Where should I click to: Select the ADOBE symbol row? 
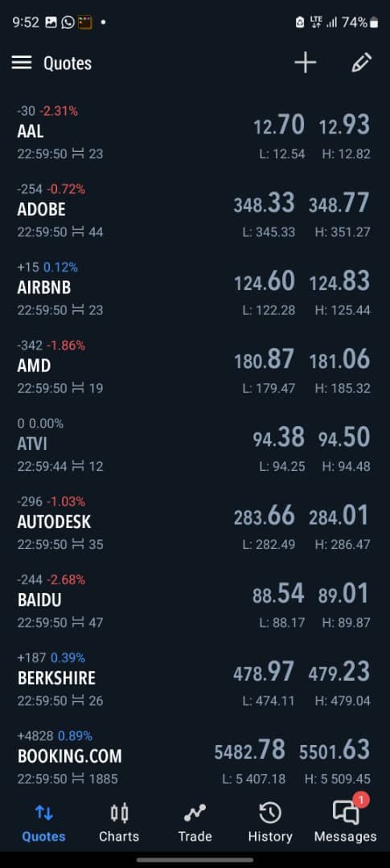pyautogui.click(x=195, y=210)
